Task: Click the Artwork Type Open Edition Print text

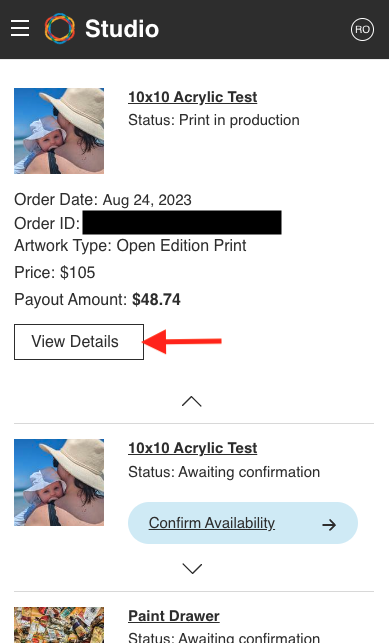Action: pos(130,246)
